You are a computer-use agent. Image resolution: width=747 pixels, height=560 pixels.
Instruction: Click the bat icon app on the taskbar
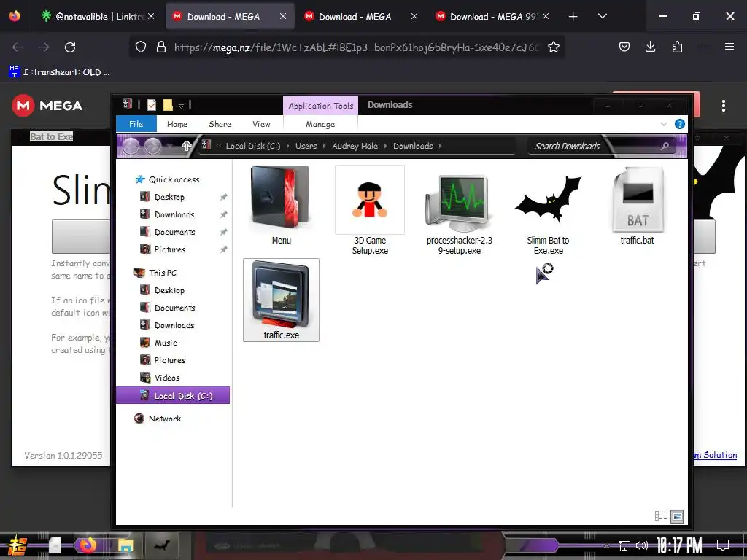coord(161,545)
